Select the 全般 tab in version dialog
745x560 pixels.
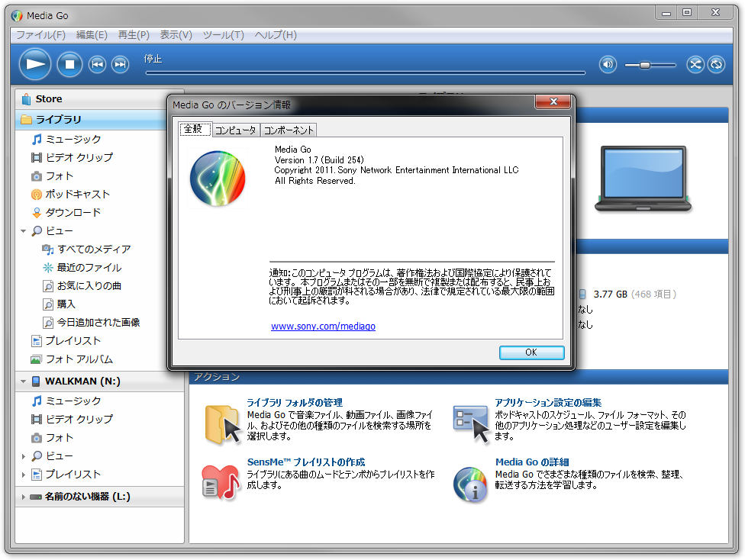coord(195,129)
